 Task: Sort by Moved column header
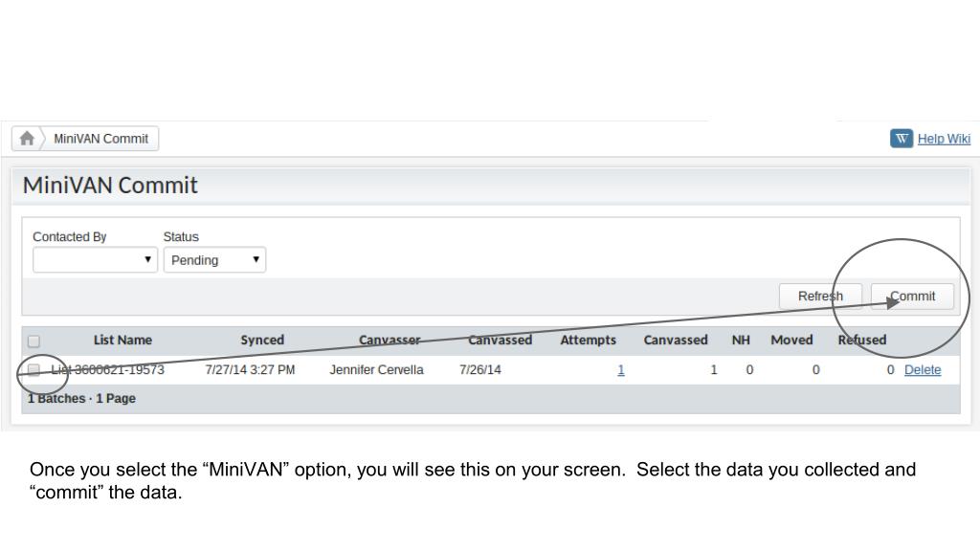[x=791, y=340]
